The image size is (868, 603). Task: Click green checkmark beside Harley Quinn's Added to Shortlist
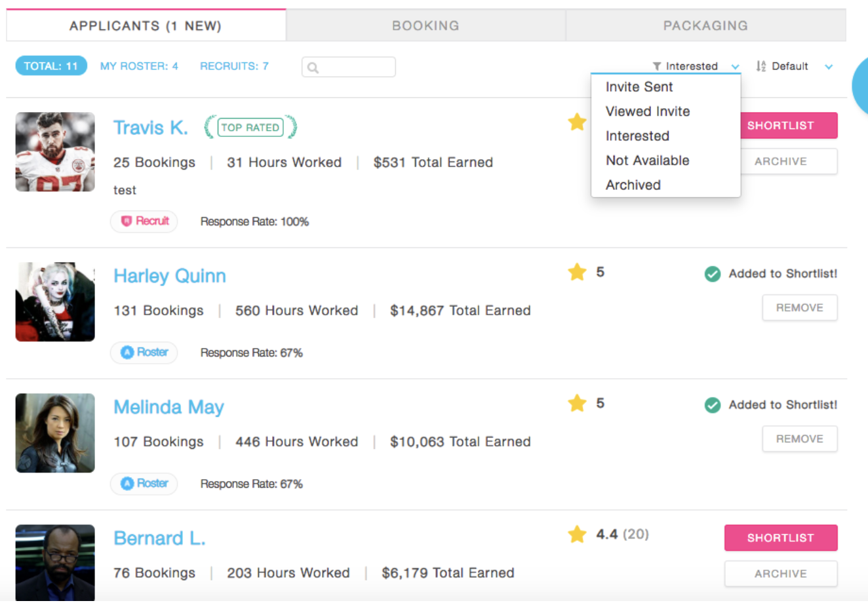tap(712, 274)
